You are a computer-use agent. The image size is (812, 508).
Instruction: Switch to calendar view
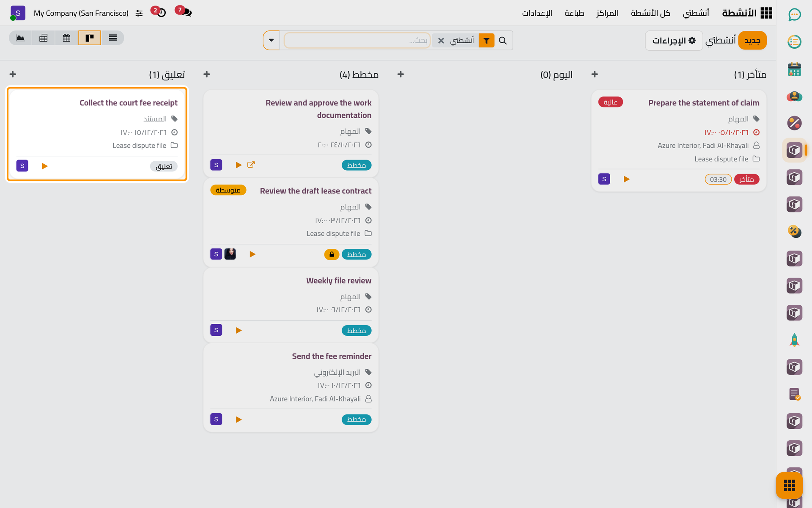pos(66,38)
